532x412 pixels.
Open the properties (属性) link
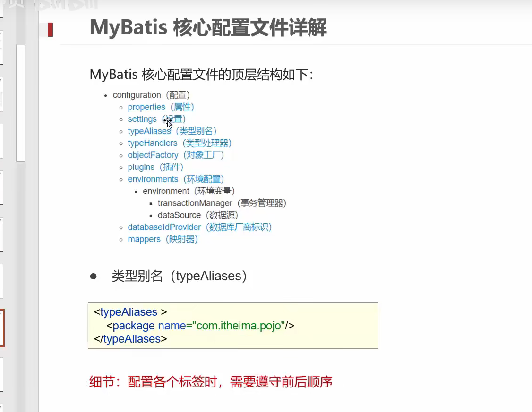pyautogui.click(x=161, y=107)
